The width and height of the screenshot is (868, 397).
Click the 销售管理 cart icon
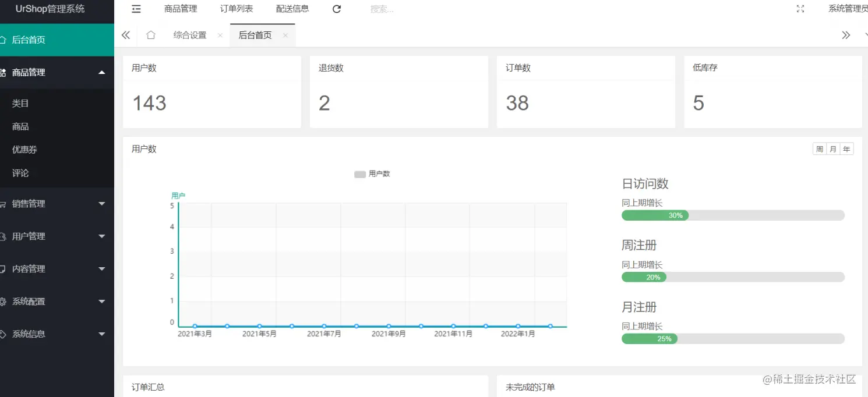tap(3, 204)
